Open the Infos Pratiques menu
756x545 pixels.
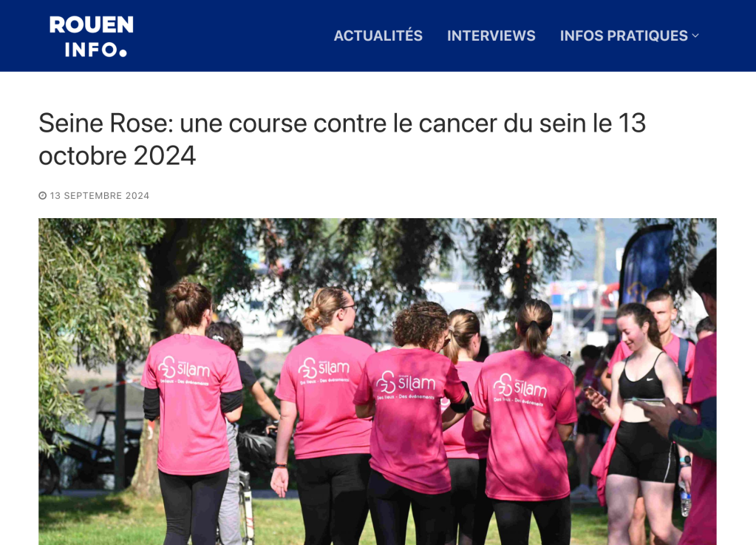(x=624, y=35)
